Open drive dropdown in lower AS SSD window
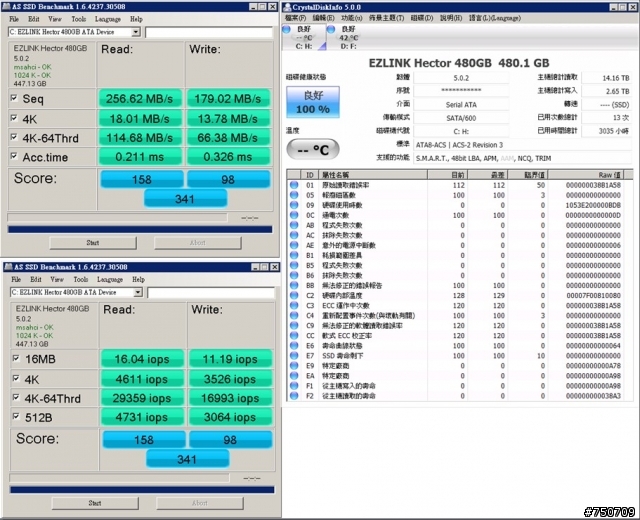This screenshot has width=640, height=520. tap(138, 292)
